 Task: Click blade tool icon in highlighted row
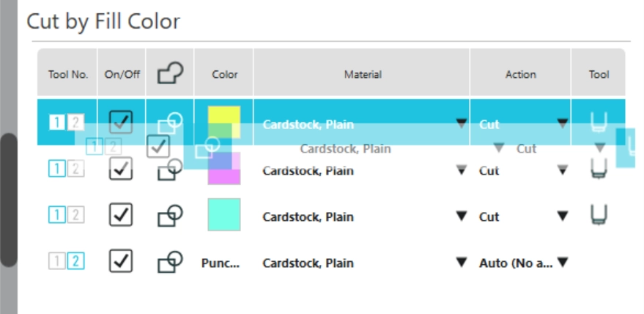tap(599, 123)
